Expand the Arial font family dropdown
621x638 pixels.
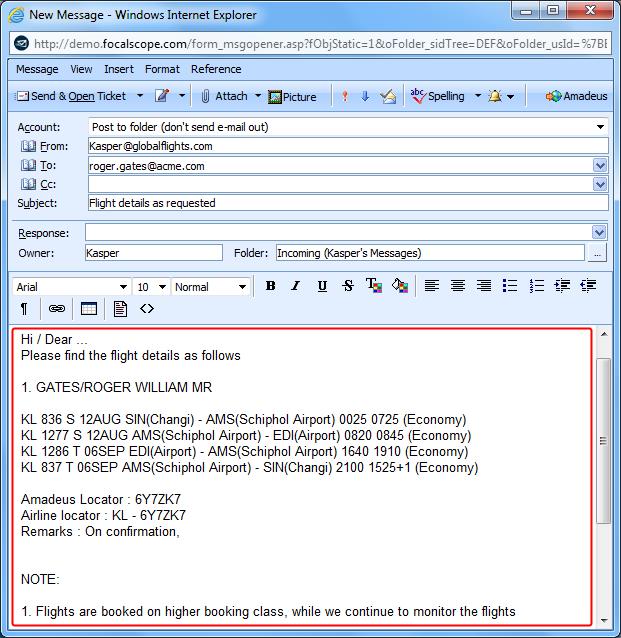click(123, 287)
